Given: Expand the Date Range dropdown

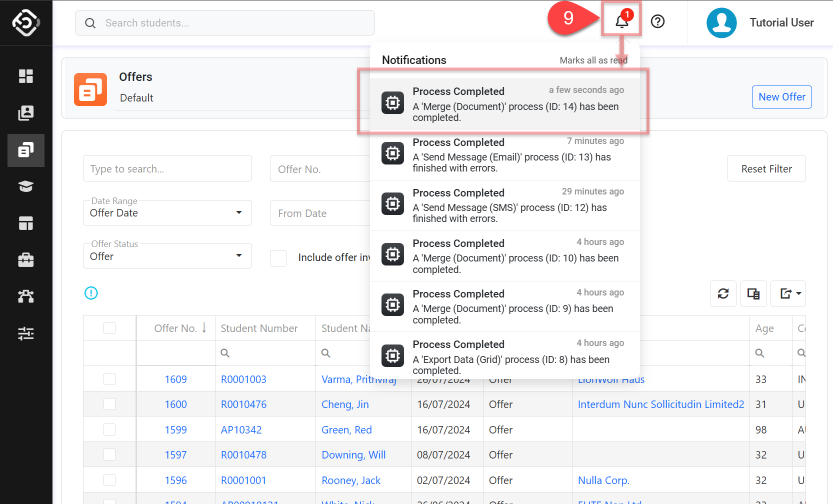Looking at the screenshot, I should 167,213.
